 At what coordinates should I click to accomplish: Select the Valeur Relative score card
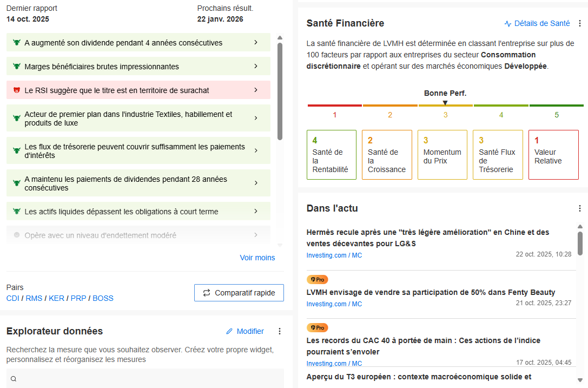pos(553,155)
